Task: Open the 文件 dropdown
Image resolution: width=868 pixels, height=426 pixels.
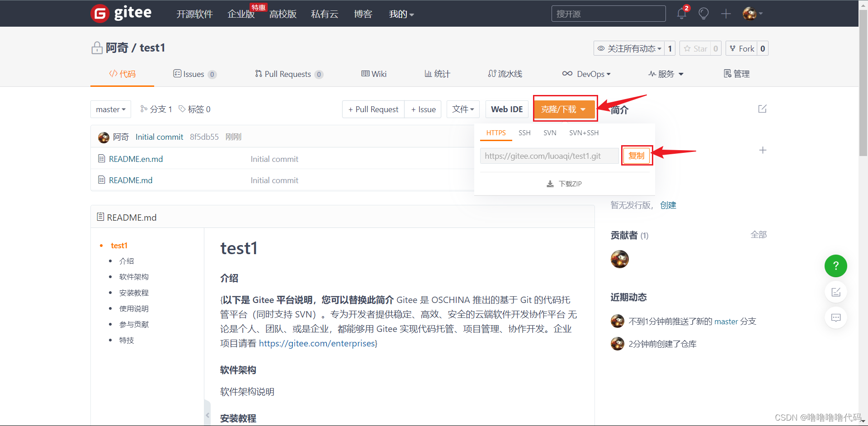Action: (x=463, y=109)
